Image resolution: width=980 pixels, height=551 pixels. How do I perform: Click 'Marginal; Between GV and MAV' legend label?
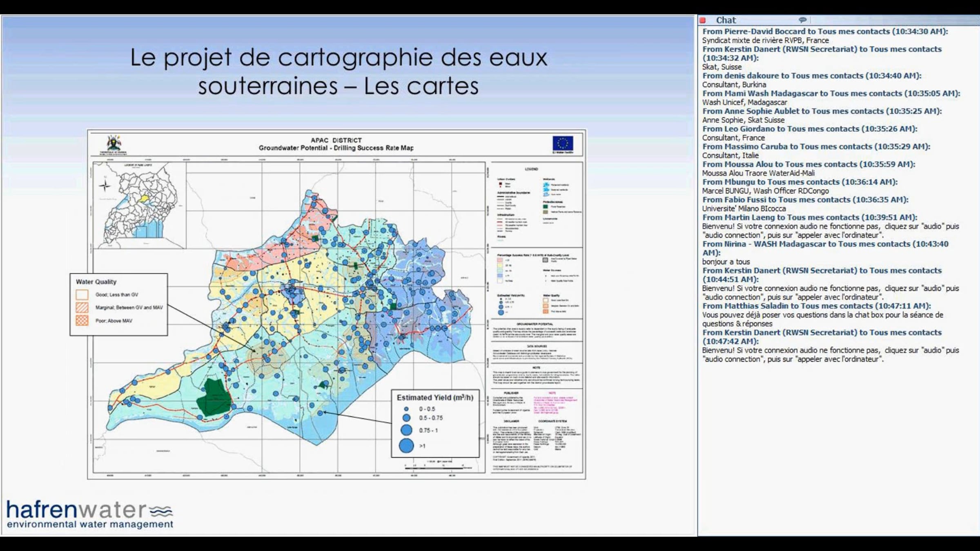point(129,307)
